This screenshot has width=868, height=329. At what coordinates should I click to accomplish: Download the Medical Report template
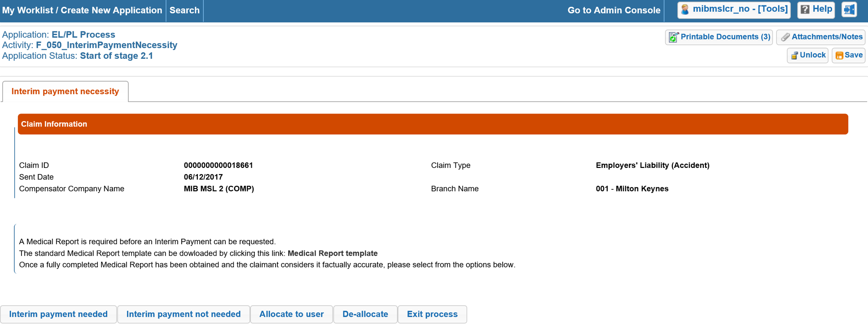pyautogui.click(x=333, y=253)
